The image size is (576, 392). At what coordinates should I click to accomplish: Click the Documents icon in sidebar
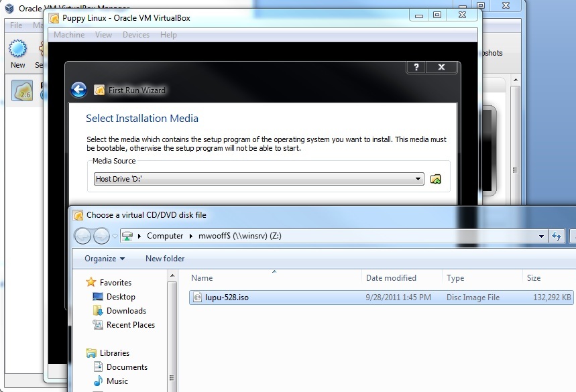[x=98, y=367]
